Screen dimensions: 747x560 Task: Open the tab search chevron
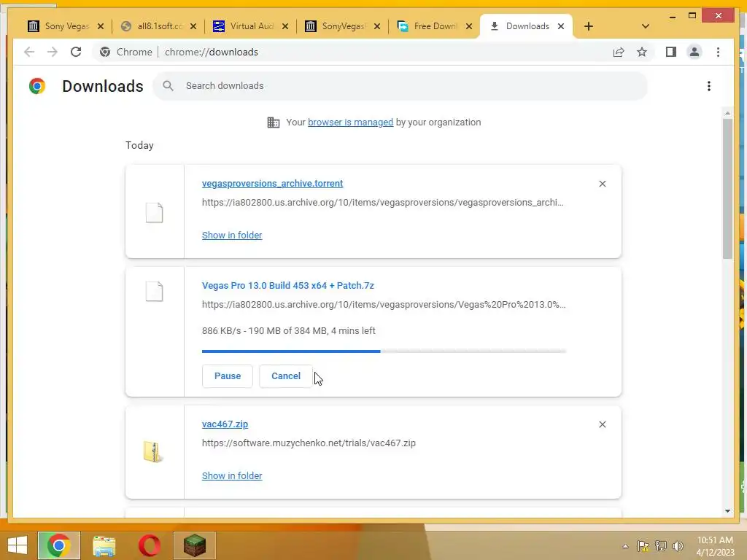point(645,26)
